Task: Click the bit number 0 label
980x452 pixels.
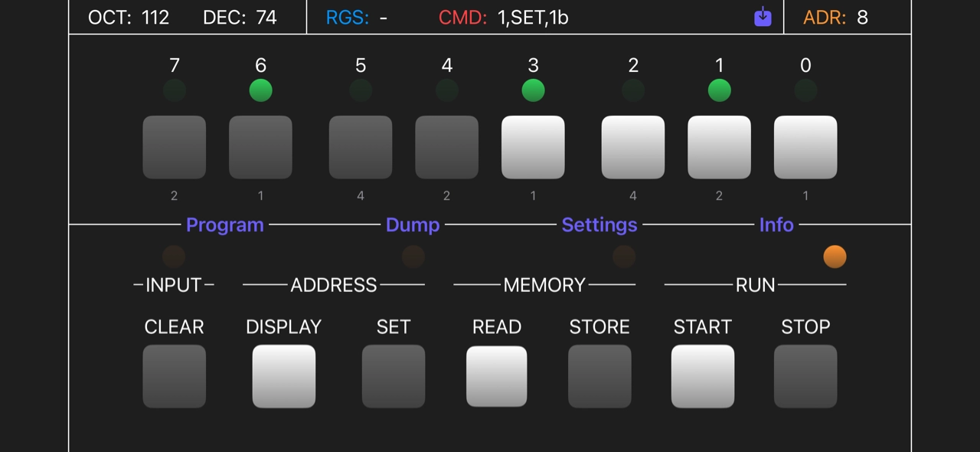Action: click(x=805, y=66)
